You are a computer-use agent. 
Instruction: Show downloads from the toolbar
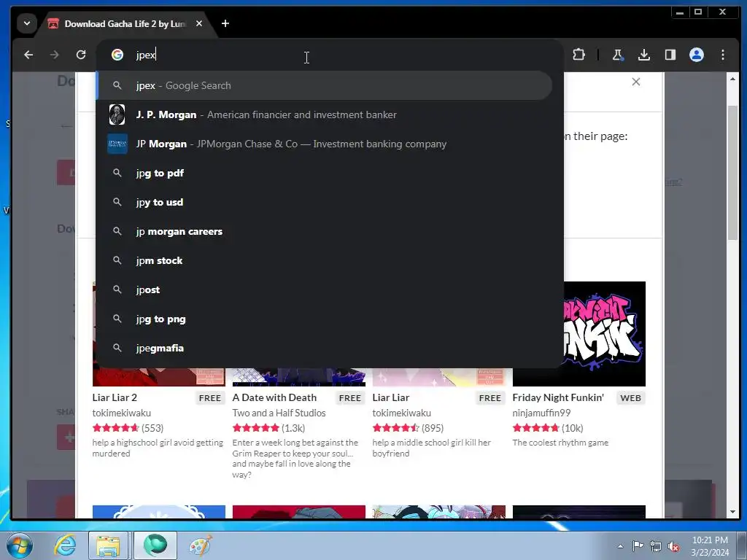tap(643, 55)
